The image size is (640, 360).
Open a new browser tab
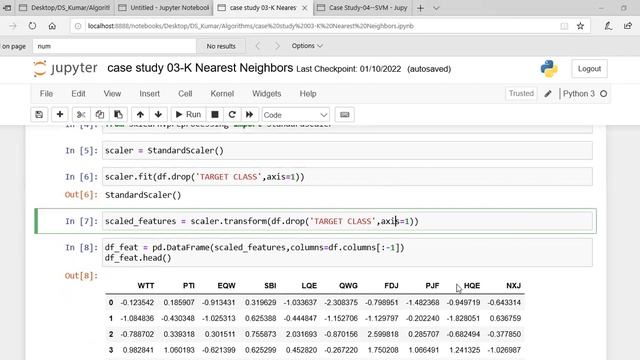coord(420,8)
